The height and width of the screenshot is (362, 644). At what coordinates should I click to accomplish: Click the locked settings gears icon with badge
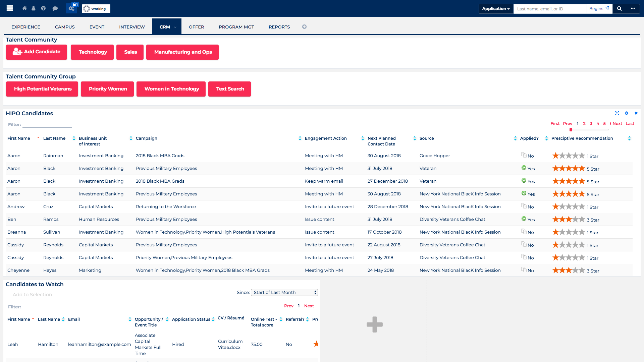(x=71, y=8)
